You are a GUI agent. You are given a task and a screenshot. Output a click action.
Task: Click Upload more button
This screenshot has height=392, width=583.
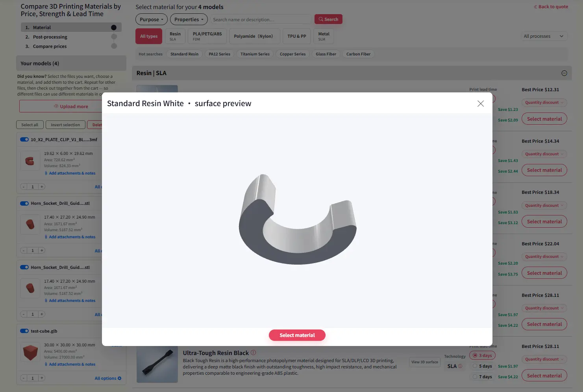(71, 107)
